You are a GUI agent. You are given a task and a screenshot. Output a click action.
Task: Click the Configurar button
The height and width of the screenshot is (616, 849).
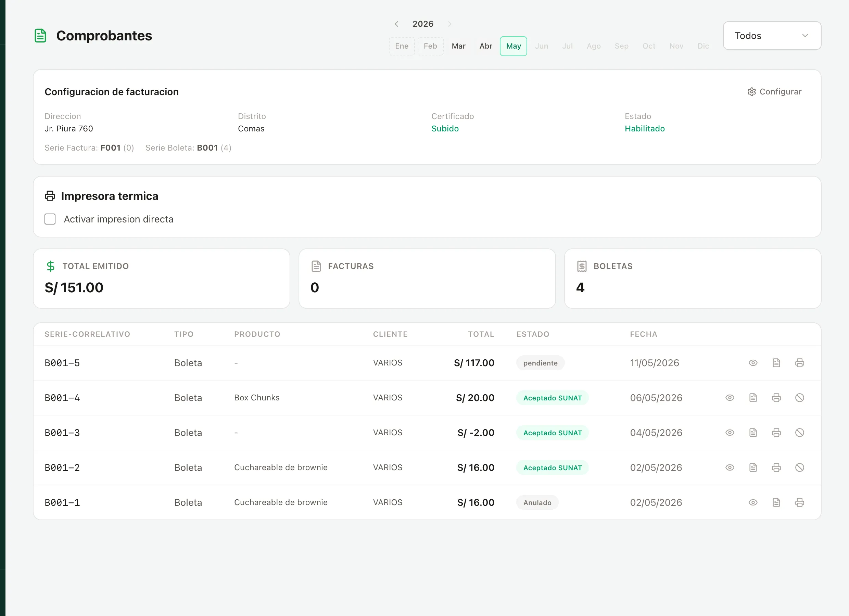[774, 92]
